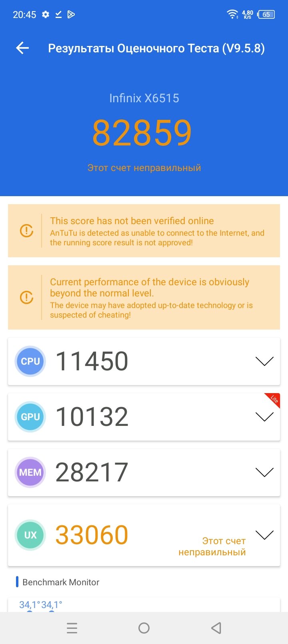The image size is (288, 644).
Task: Tap the UX score circle icon
Action: [x=30, y=535]
